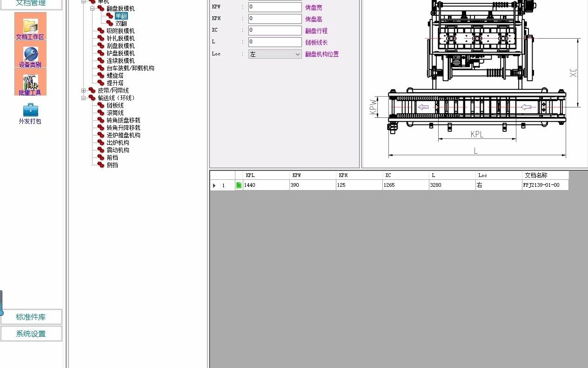Select 进炉推盘机构 in the tree

tap(124, 135)
